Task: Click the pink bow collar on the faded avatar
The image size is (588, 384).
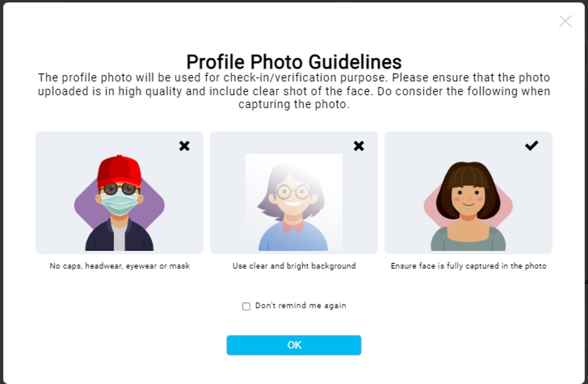Action: click(x=293, y=226)
